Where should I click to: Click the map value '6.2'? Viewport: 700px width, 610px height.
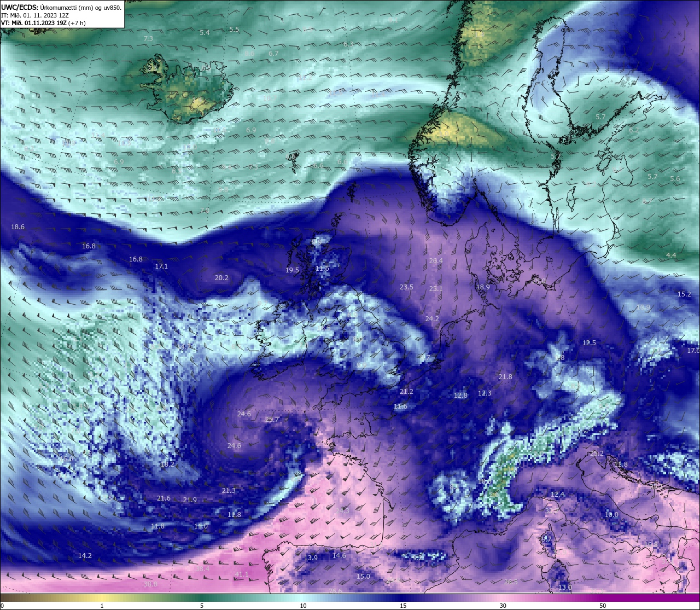634,130
